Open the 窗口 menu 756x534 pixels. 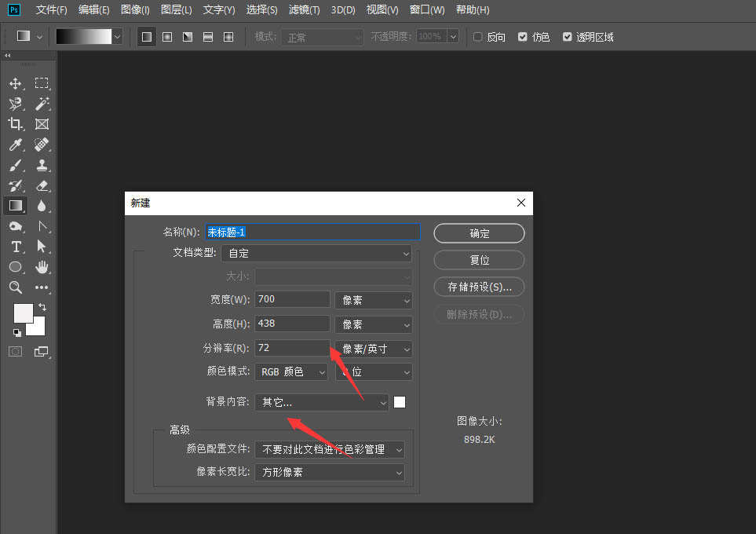[x=426, y=10]
